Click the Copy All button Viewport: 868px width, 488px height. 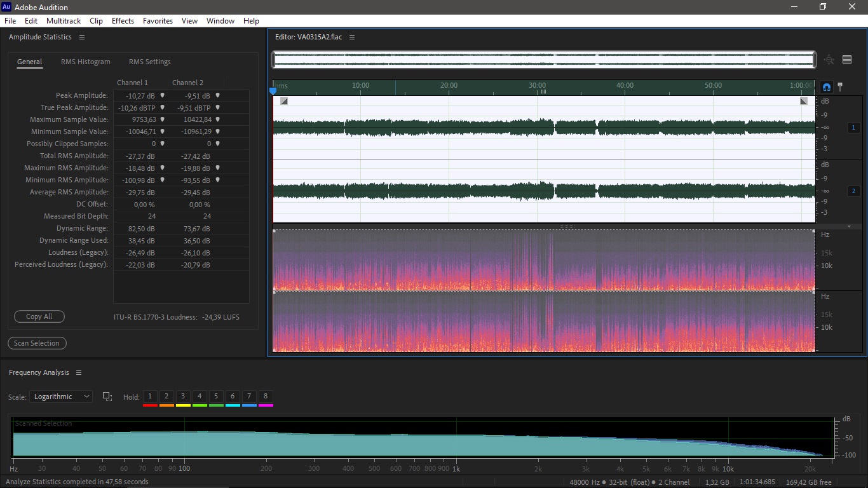pyautogui.click(x=39, y=316)
